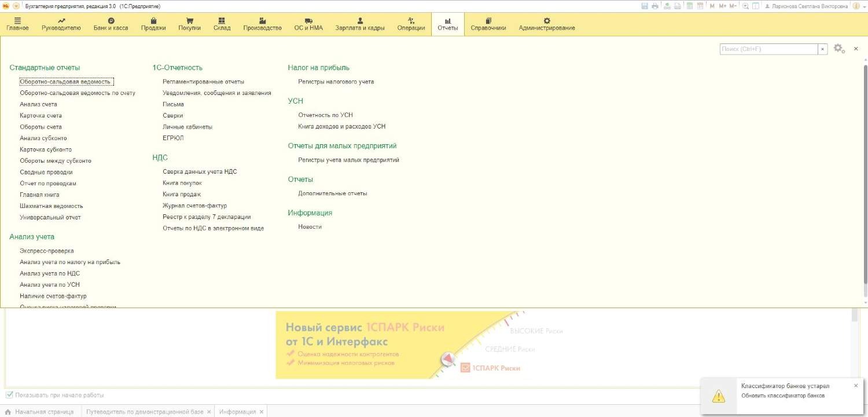
Task: Click the 1С-Отчетность group heading
Action: (177, 68)
